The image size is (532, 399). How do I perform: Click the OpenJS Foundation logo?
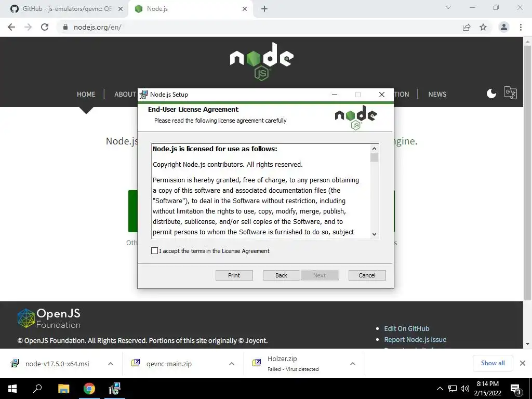pos(49,318)
